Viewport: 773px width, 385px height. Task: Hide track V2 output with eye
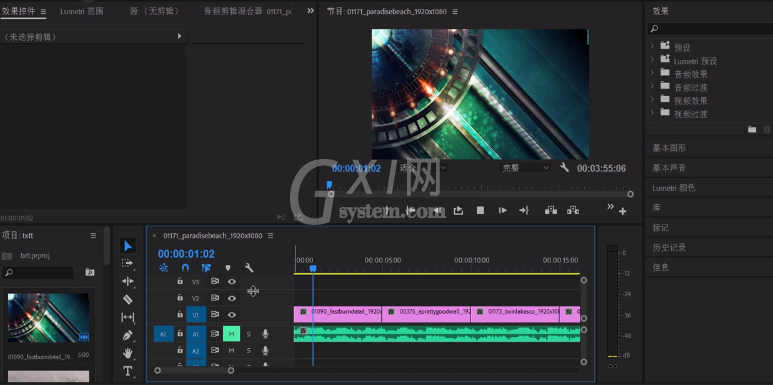point(232,298)
